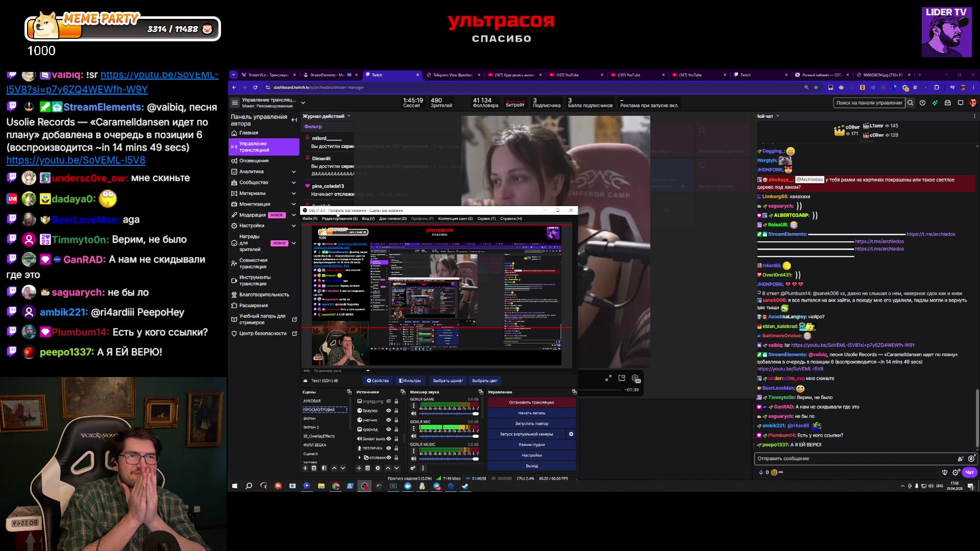
Task: Click remove scene trash icon
Action: point(314,468)
